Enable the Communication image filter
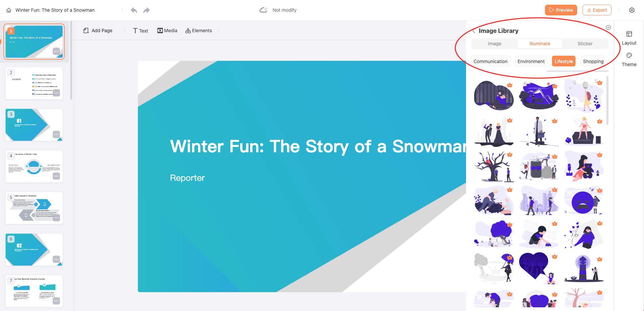The image size is (644, 311). pos(490,61)
